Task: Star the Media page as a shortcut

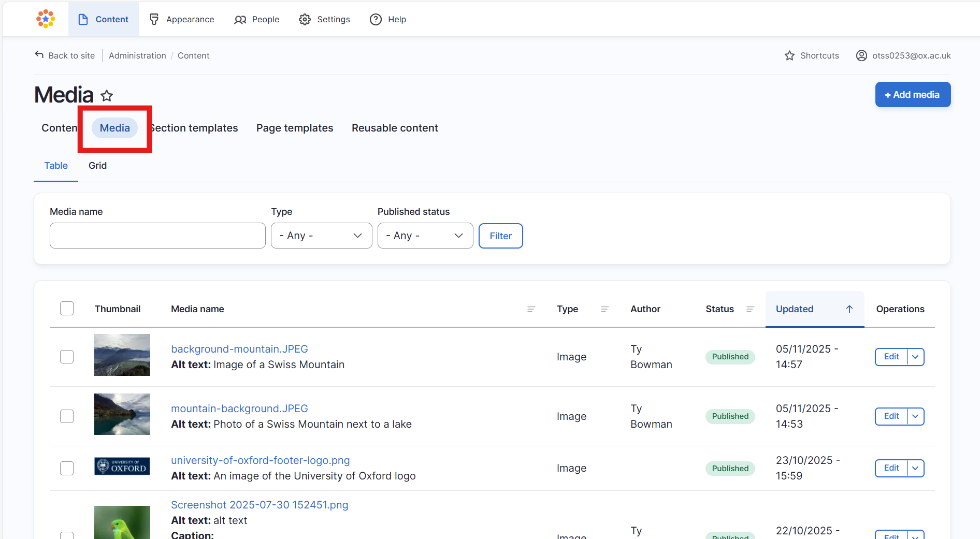Action: click(x=107, y=96)
